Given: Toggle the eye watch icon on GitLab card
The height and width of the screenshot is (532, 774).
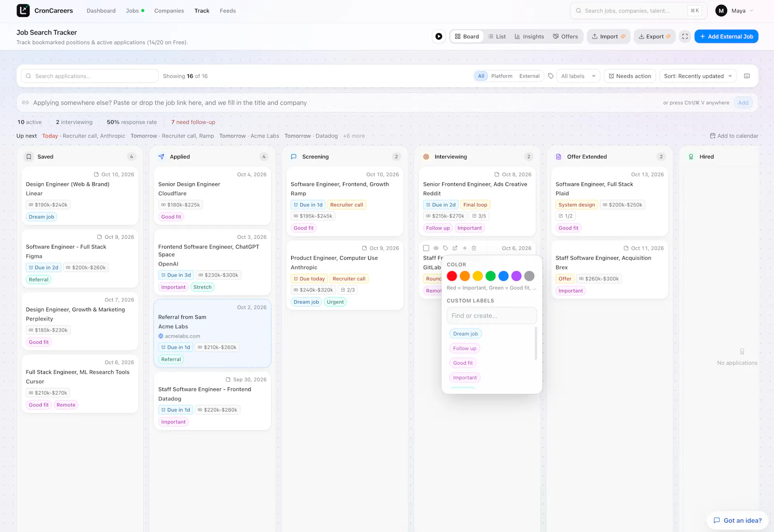Looking at the screenshot, I should 436,248.
